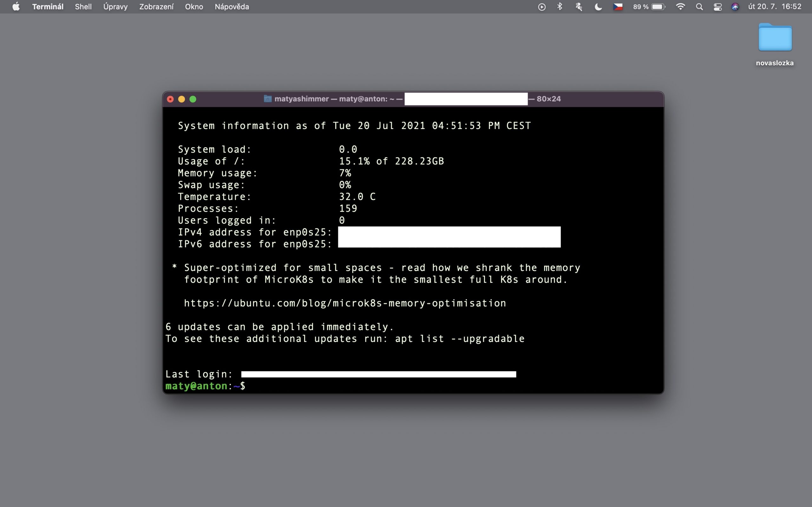This screenshot has height=507, width=812.
Task: Open the novaslozka folder on desktop
Action: coord(775,38)
